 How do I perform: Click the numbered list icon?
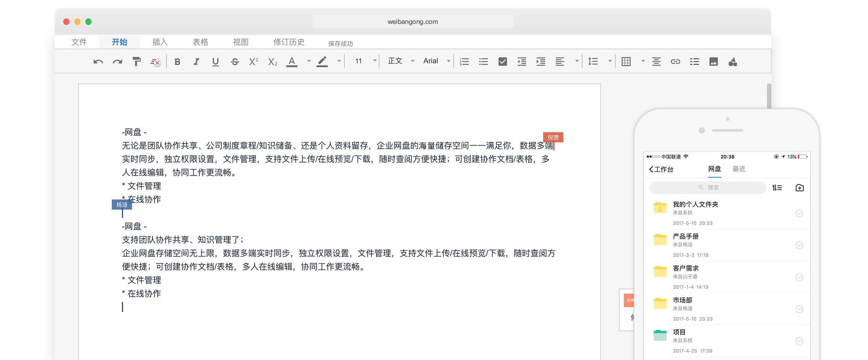point(464,62)
